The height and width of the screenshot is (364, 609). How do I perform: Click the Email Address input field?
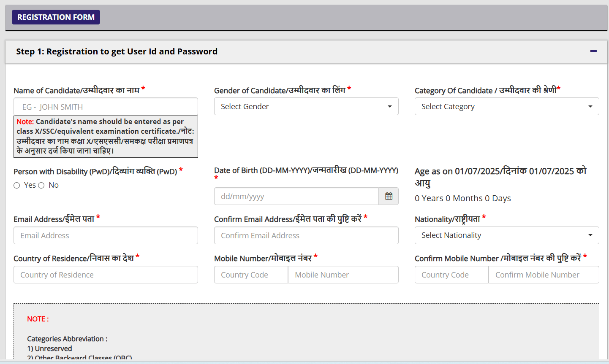pos(106,235)
